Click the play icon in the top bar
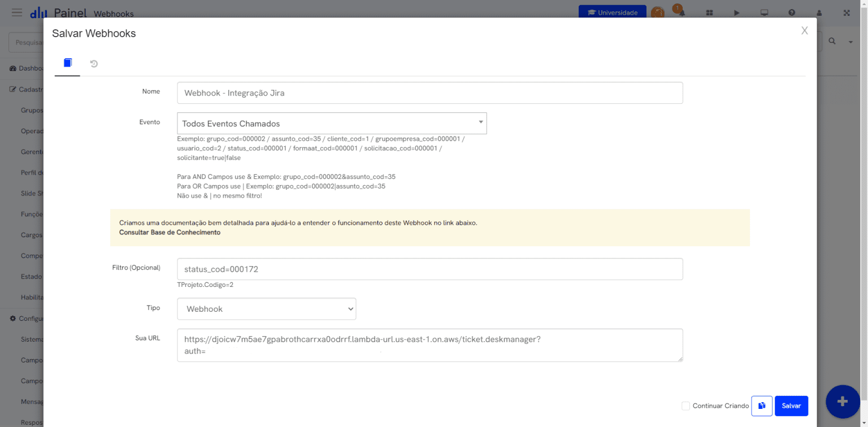This screenshot has width=868, height=427. click(737, 12)
